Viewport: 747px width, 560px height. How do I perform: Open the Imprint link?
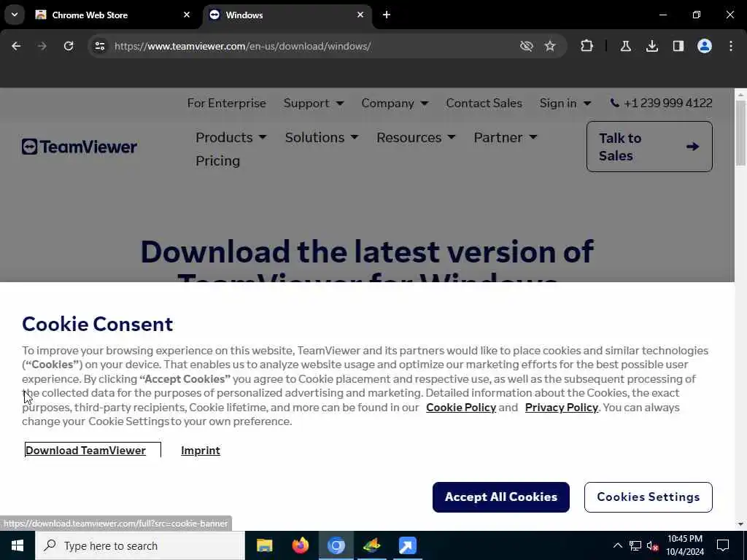(x=201, y=450)
